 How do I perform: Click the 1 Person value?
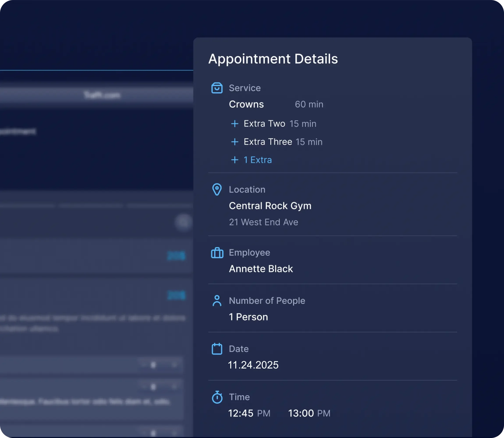click(248, 317)
